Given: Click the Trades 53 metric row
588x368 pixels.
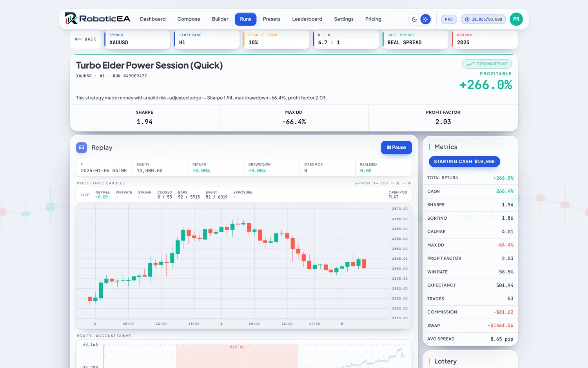Looking at the screenshot, I should (470, 299).
